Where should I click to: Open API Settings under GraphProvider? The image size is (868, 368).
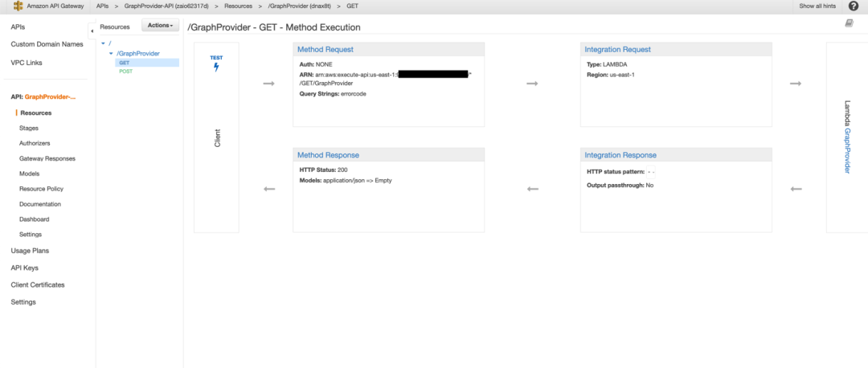(x=30, y=235)
